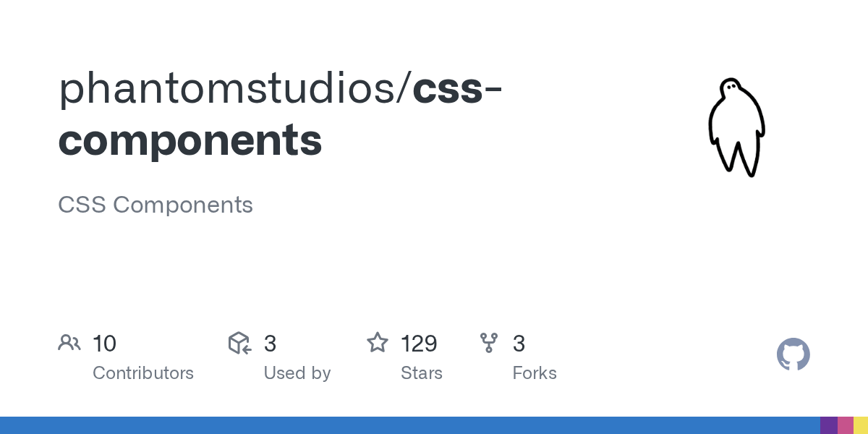Click the CSS Components description text

point(156,205)
